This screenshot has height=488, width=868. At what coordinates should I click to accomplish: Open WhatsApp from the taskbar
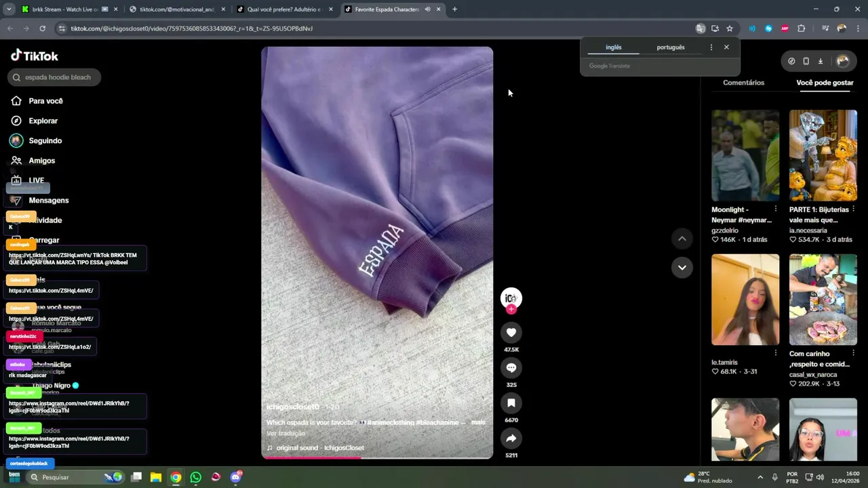coord(196,477)
